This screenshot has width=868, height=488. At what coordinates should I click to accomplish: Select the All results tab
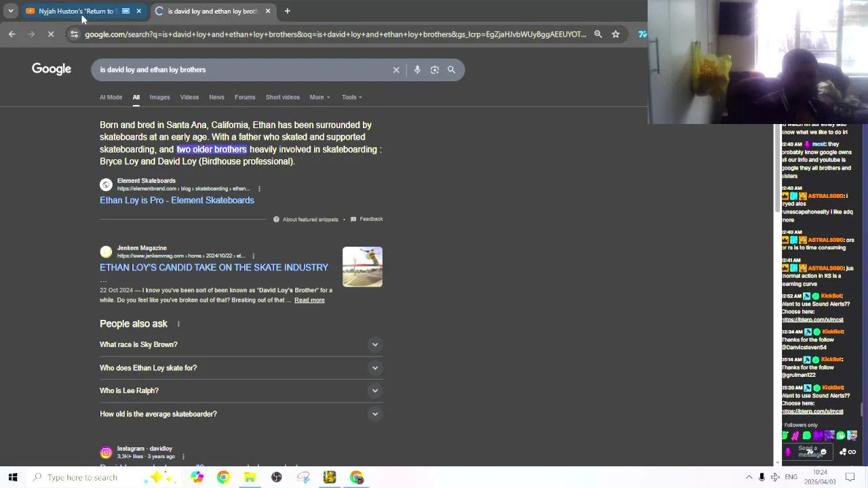tap(136, 97)
